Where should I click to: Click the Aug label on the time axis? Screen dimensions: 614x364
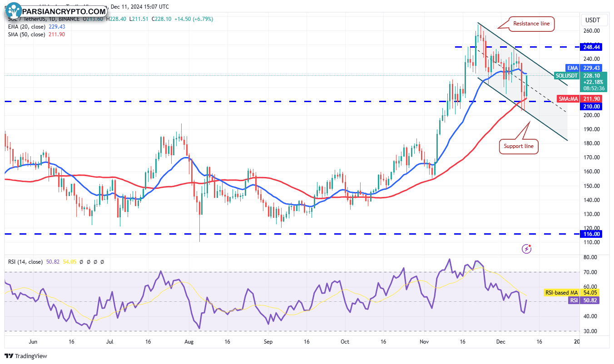189,342
